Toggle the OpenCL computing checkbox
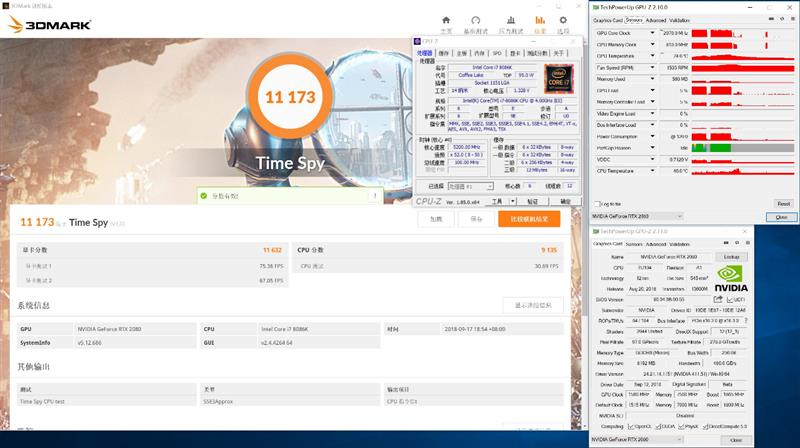This screenshot has height=448, width=800. 631,426
